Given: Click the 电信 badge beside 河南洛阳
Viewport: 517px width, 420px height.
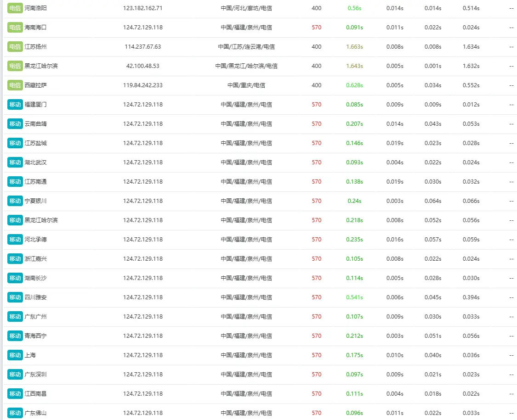Looking at the screenshot, I should click(x=15, y=8).
